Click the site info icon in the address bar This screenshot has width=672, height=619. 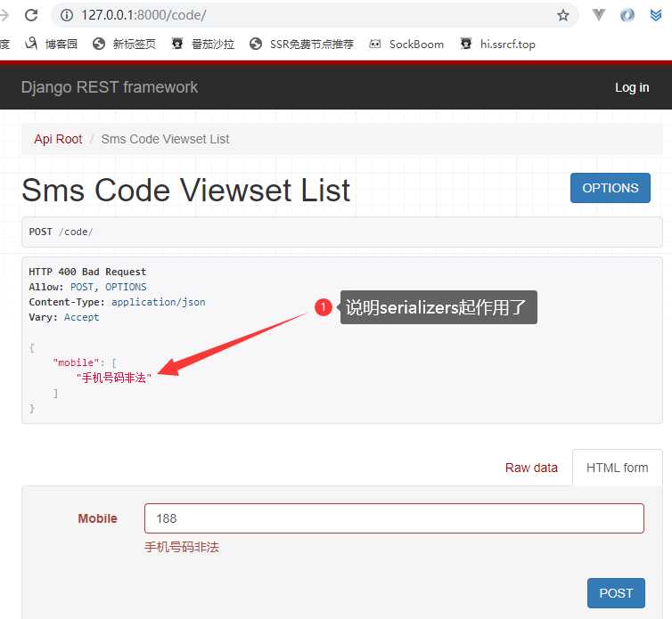coord(67,15)
